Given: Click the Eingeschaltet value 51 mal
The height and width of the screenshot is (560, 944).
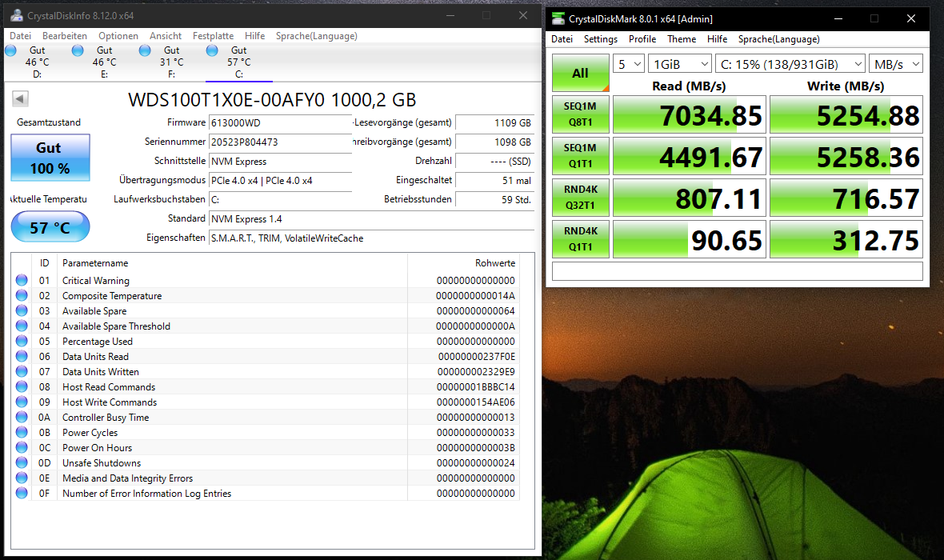Looking at the screenshot, I should pos(495,181).
